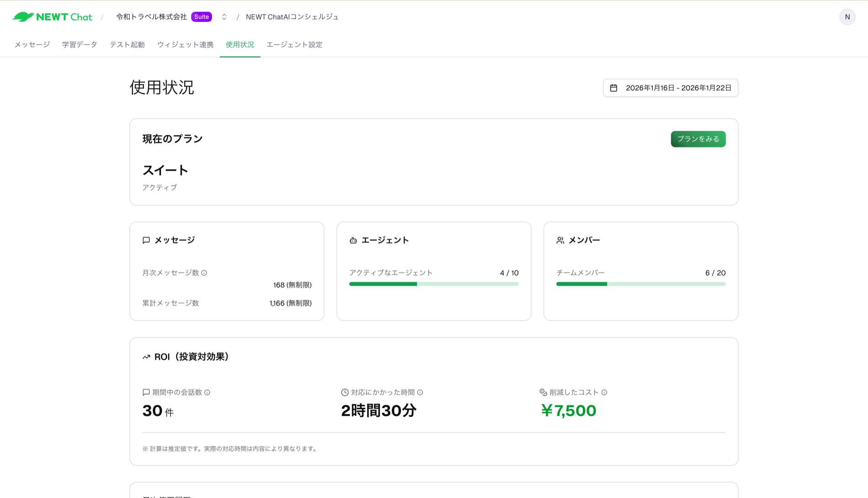The image size is (868, 498).
Task: Click the info icon next to 月次メッセージ数
Action: point(205,273)
